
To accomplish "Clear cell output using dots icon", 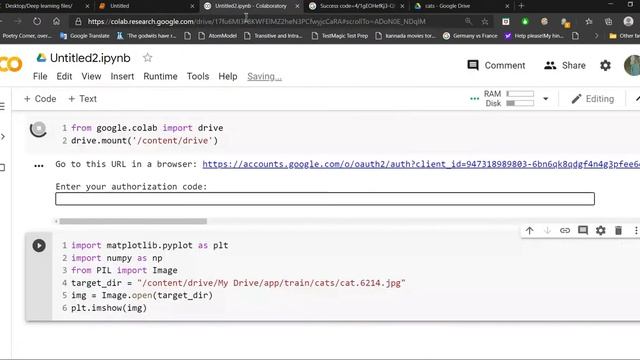I will [39, 166].
